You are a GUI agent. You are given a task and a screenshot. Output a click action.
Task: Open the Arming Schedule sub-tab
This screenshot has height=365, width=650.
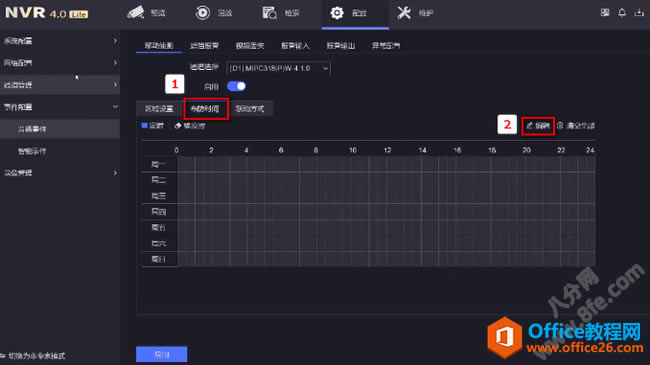(205, 109)
